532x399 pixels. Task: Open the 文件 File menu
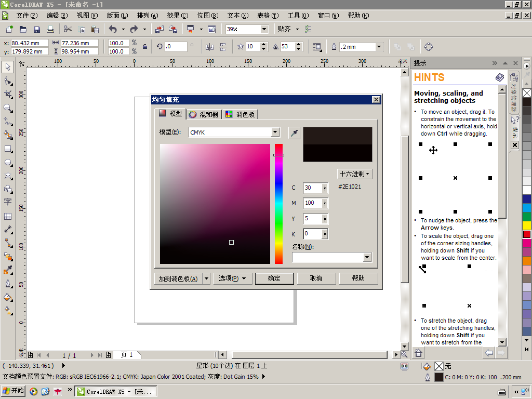tap(27, 16)
